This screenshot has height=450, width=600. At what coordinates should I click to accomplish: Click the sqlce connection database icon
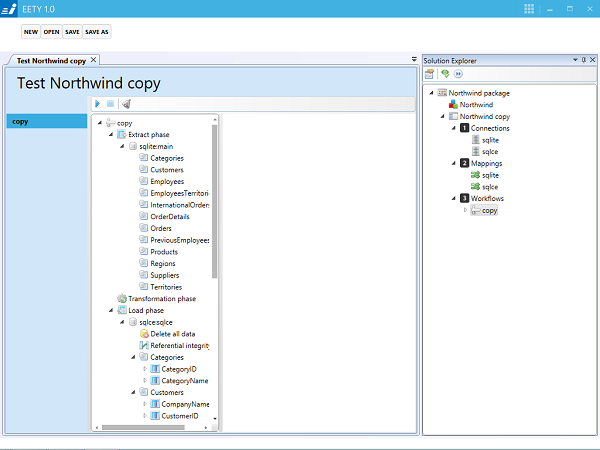point(476,152)
